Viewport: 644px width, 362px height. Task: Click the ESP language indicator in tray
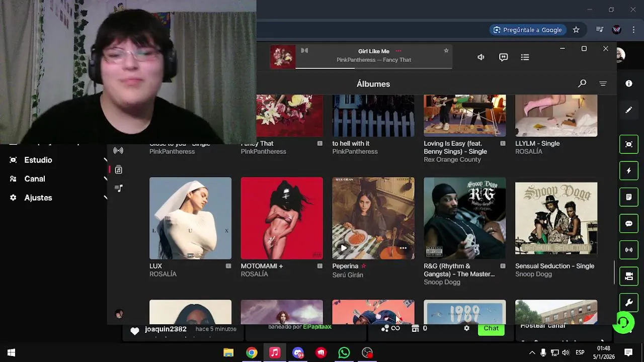tap(580, 353)
